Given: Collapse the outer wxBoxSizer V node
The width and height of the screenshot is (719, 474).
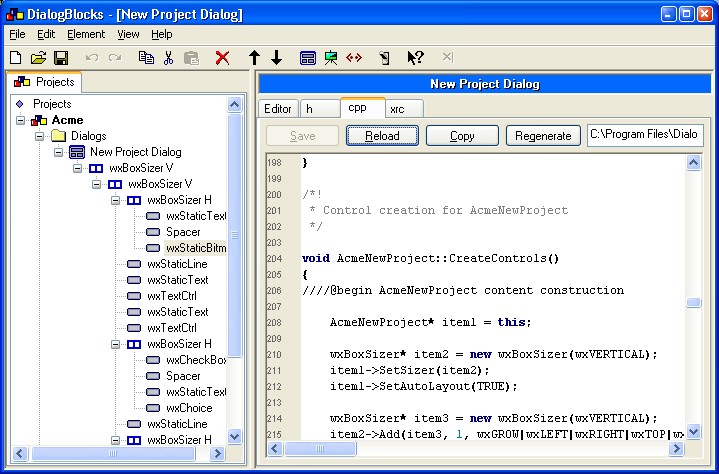Looking at the screenshot, I should coord(77,168).
